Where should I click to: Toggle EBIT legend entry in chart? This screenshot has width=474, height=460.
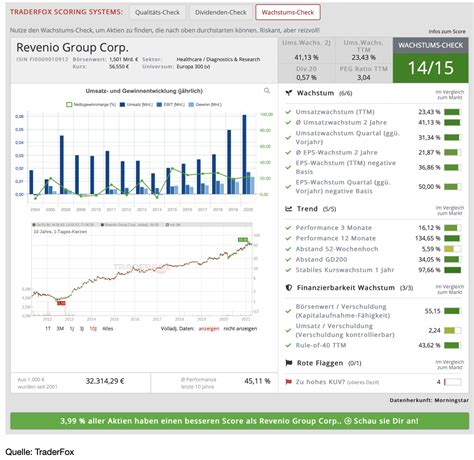click(170, 105)
